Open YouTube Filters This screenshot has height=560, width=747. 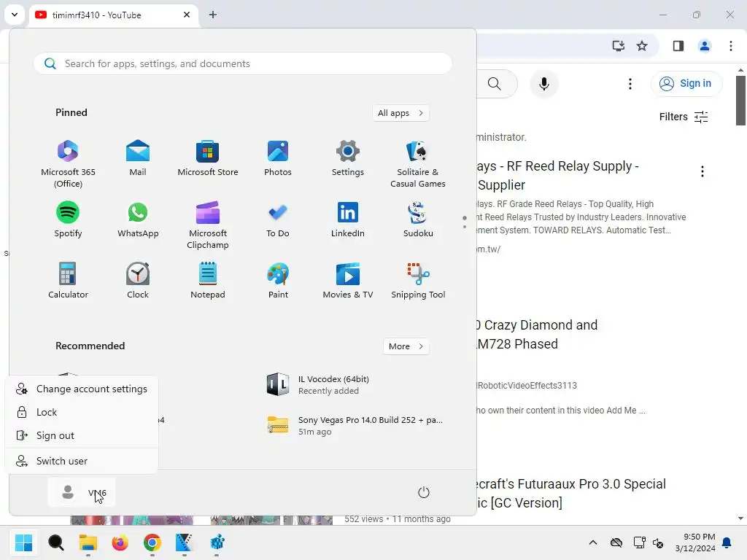683,117
